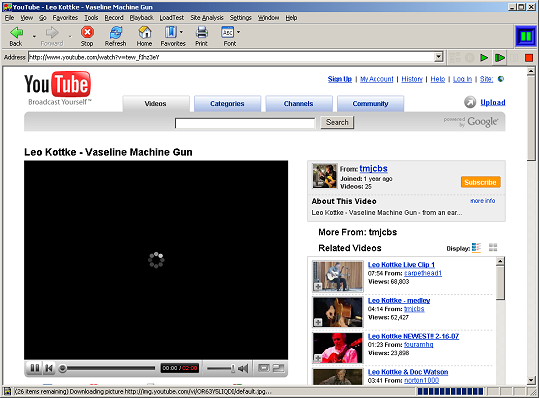Open the Settings menu
This screenshot has height=398, width=539.
(240, 18)
